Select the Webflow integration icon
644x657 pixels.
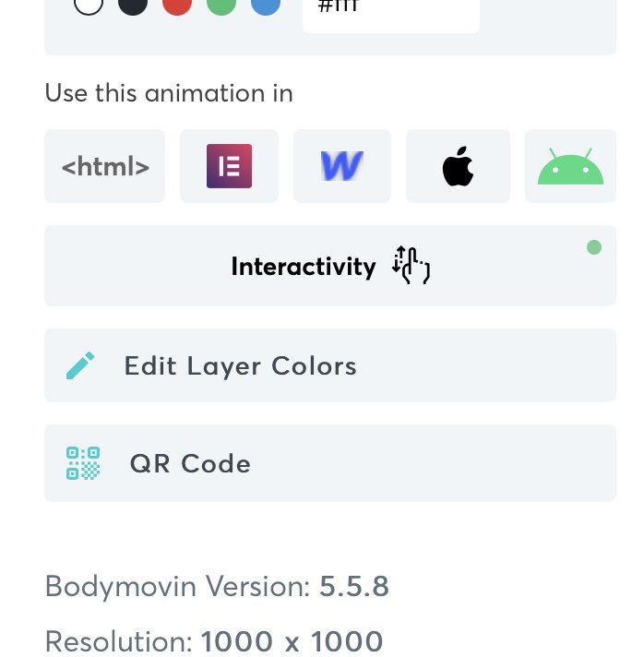pyautogui.click(x=342, y=166)
